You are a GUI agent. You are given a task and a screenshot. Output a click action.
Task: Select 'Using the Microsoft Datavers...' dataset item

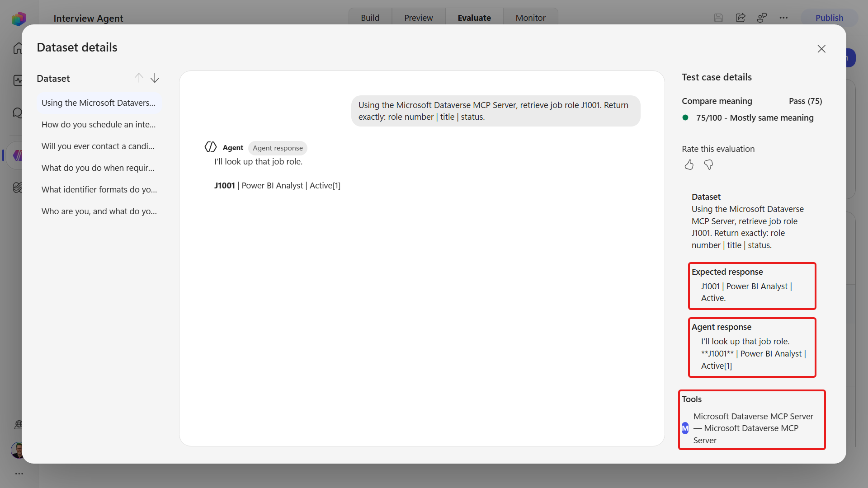(99, 103)
